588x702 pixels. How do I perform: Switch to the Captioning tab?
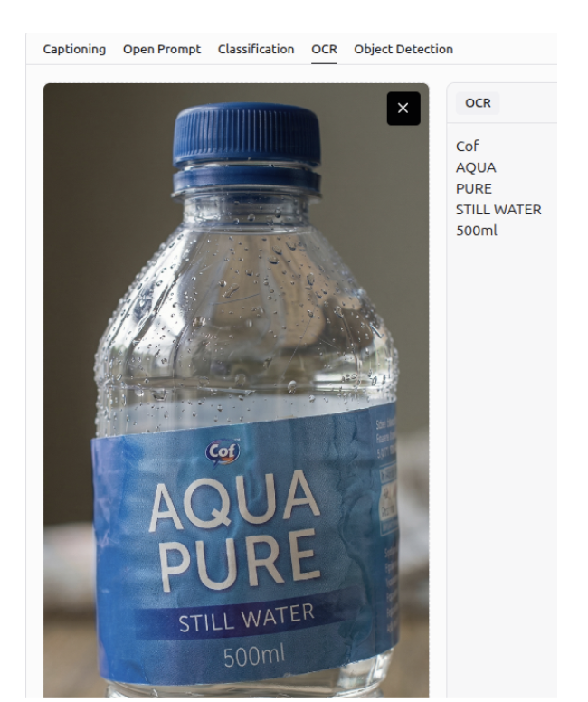pos(74,49)
